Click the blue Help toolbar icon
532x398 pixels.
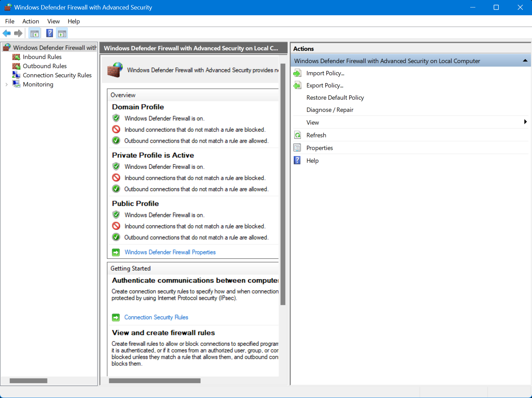(x=50, y=33)
